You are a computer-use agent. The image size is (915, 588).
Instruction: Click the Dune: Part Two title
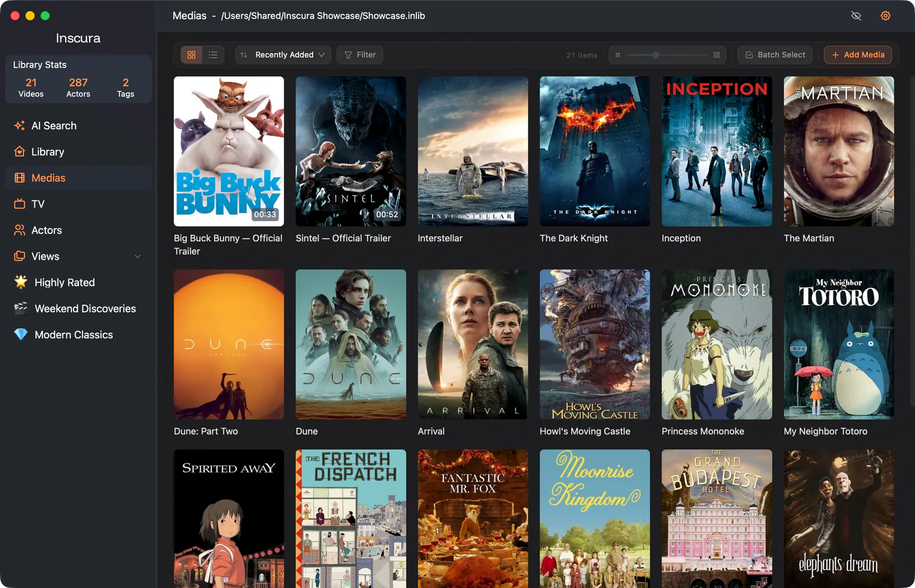206,431
